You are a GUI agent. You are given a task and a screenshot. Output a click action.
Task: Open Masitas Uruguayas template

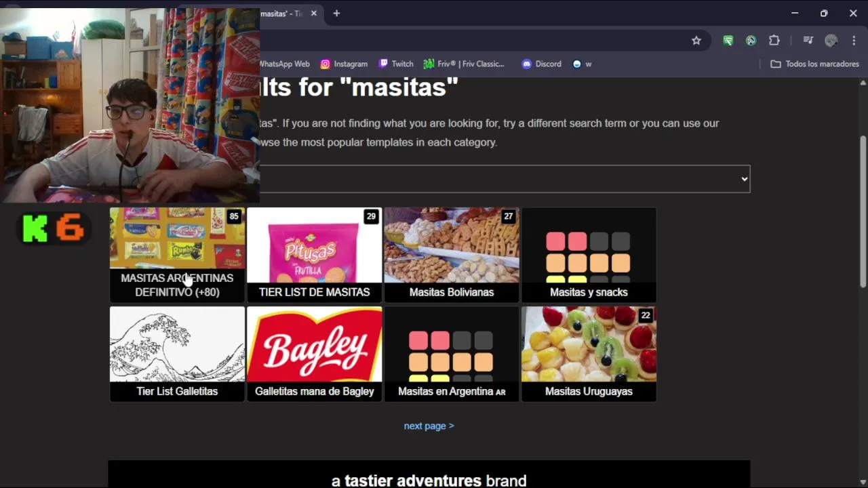(589, 354)
